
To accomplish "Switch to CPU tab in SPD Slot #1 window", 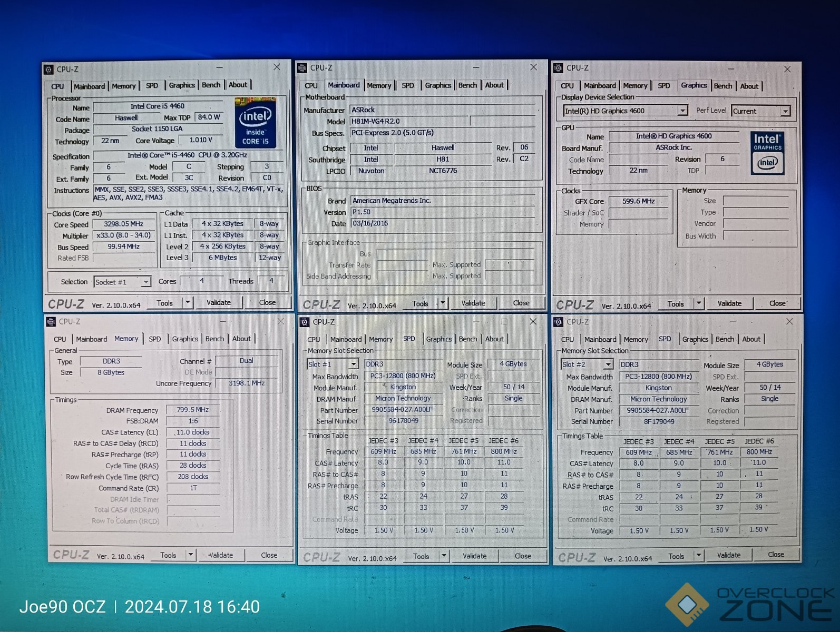I will 314,339.
